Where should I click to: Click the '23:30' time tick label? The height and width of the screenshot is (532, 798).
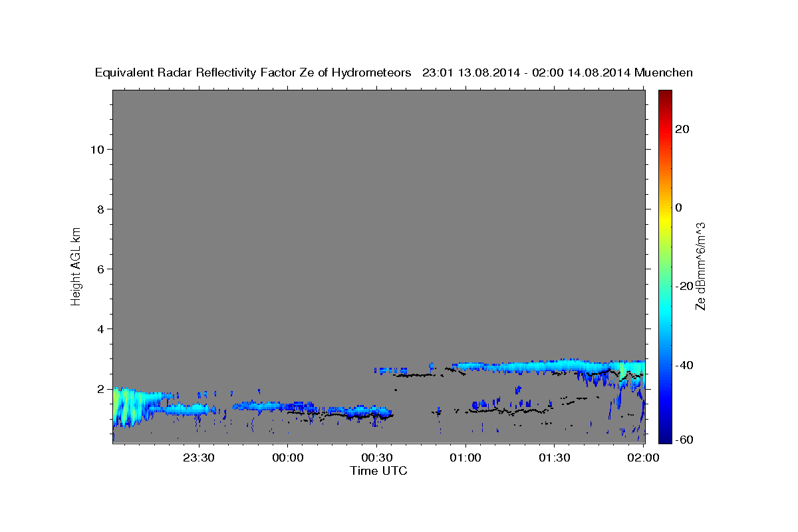coord(199,458)
